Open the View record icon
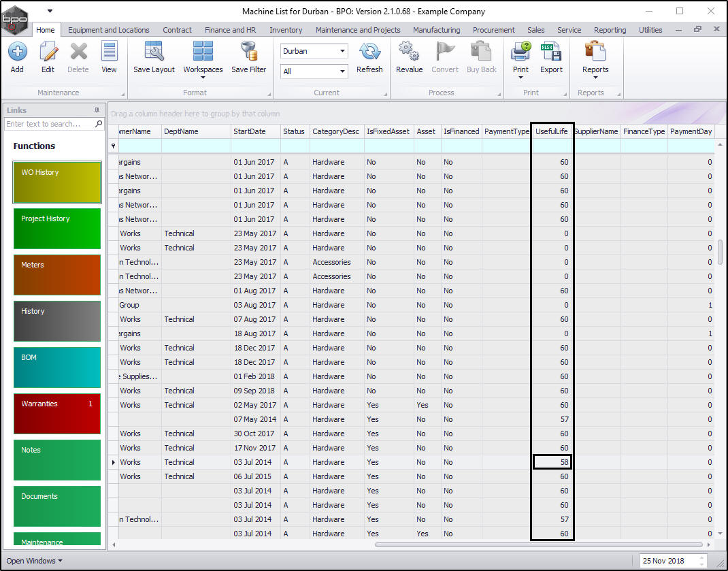The image size is (728, 571). [109, 52]
